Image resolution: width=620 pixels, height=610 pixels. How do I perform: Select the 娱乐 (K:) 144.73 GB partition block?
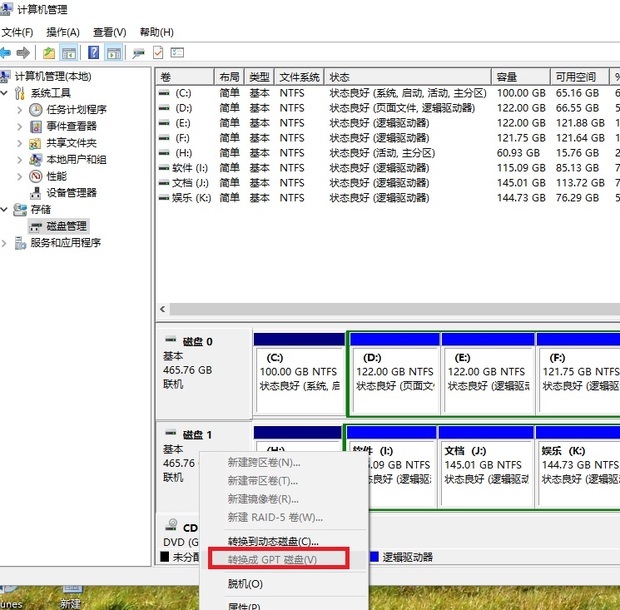tap(578, 466)
